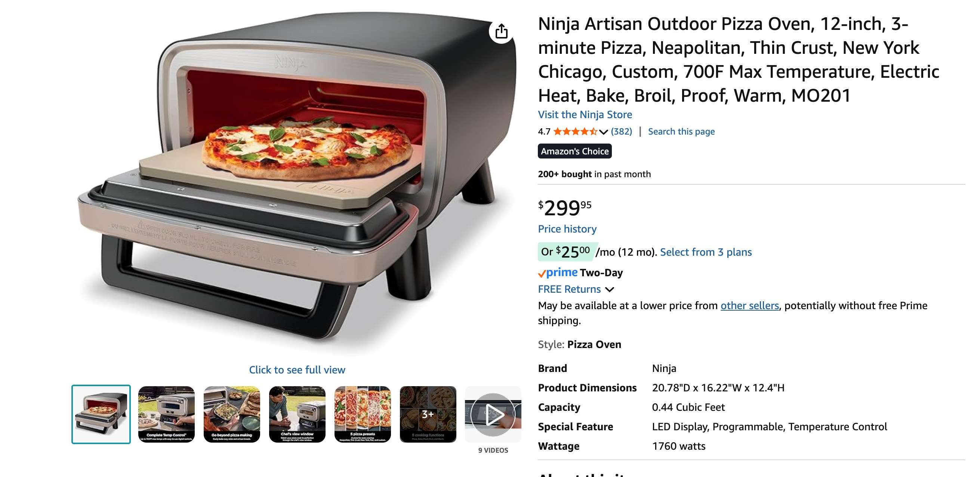Open Price history link
Viewport: 980px width, 477px height.
[x=567, y=229]
